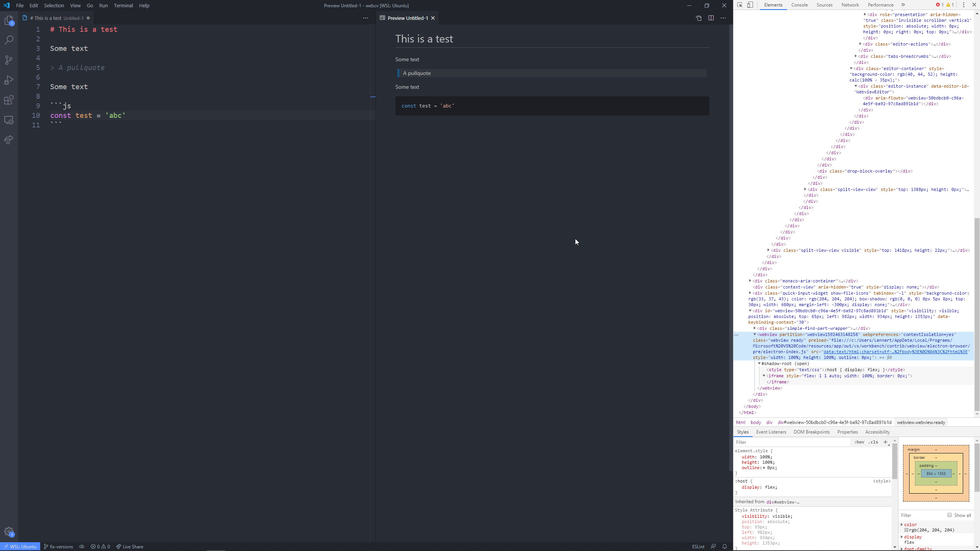Open the Extensions view

point(9,100)
